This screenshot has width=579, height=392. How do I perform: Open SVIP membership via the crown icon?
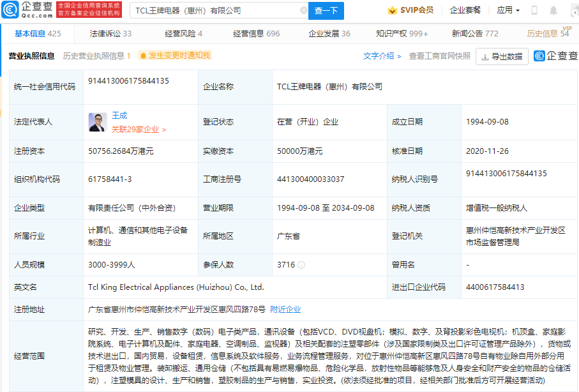pos(392,10)
